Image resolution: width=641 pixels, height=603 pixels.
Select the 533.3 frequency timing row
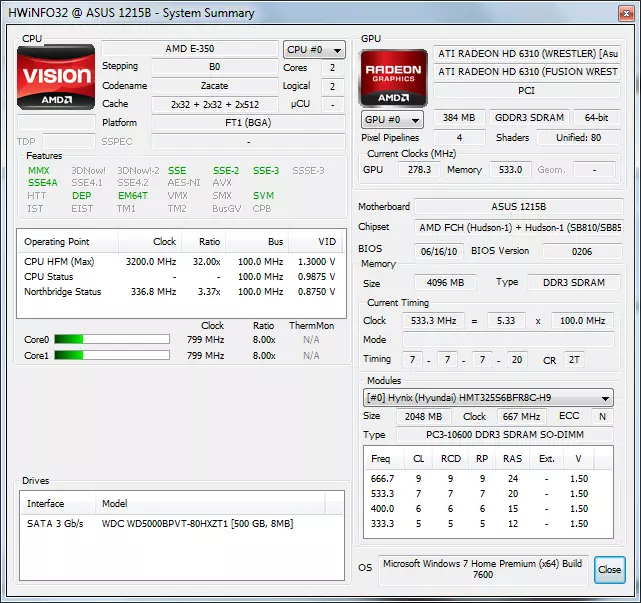pos(488,493)
